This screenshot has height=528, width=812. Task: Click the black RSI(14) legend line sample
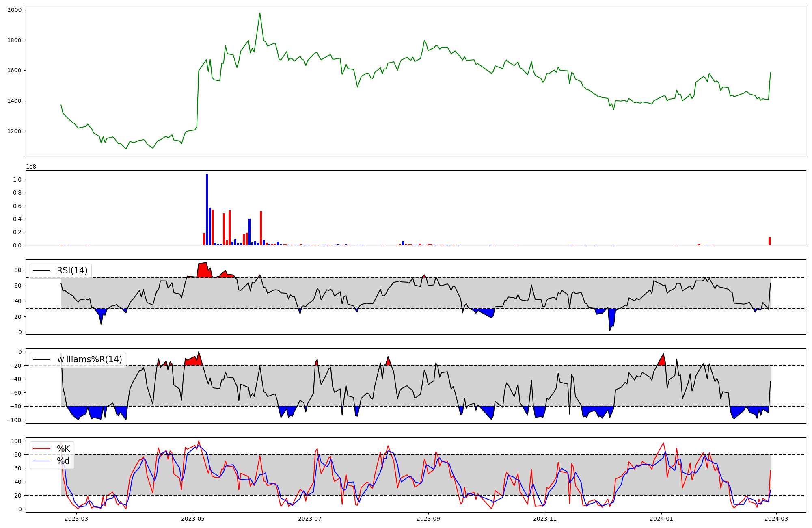pyautogui.click(x=41, y=270)
